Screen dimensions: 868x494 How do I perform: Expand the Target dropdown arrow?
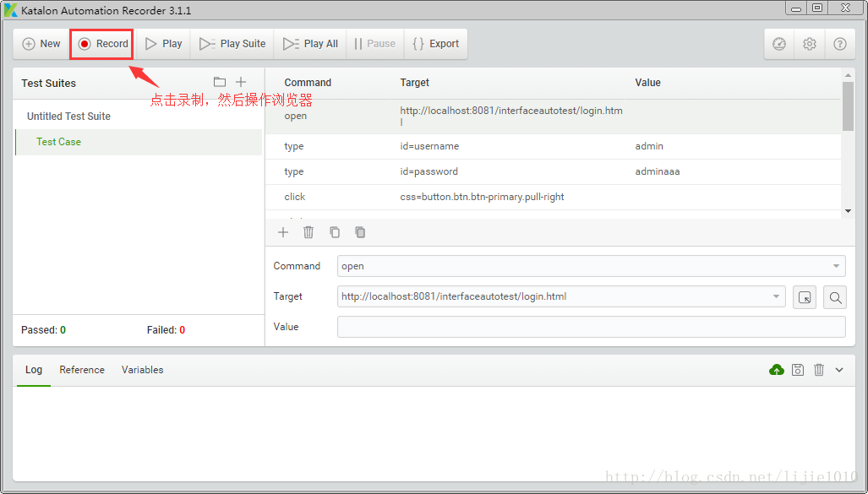pos(776,296)
